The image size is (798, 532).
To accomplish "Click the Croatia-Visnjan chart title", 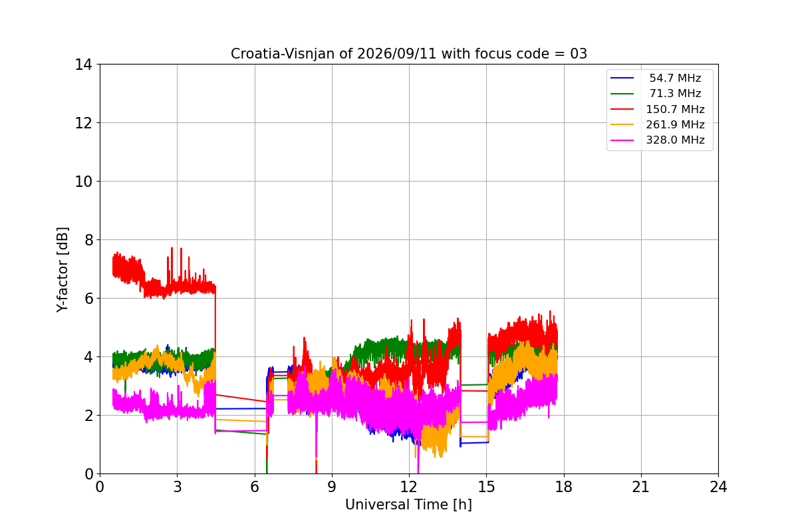I will tap(409, 54).
